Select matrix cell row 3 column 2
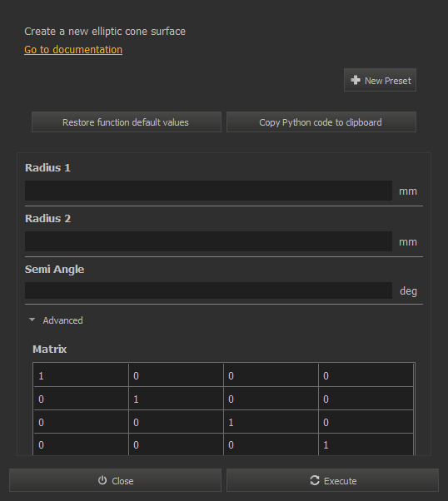Viewport: 448px width, 501px height. pyautogui.click(x=176, y=422)
